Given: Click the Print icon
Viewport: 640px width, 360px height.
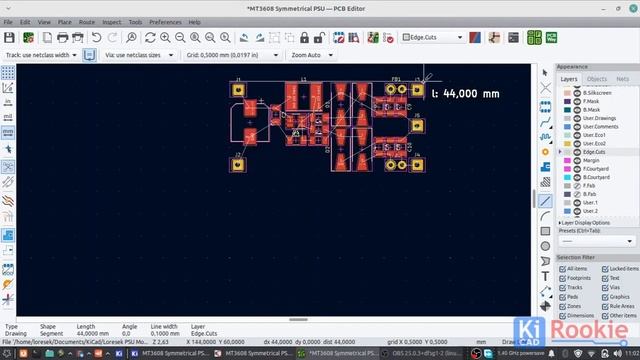Looking at the screenshot, I should [x=62, y=38].
